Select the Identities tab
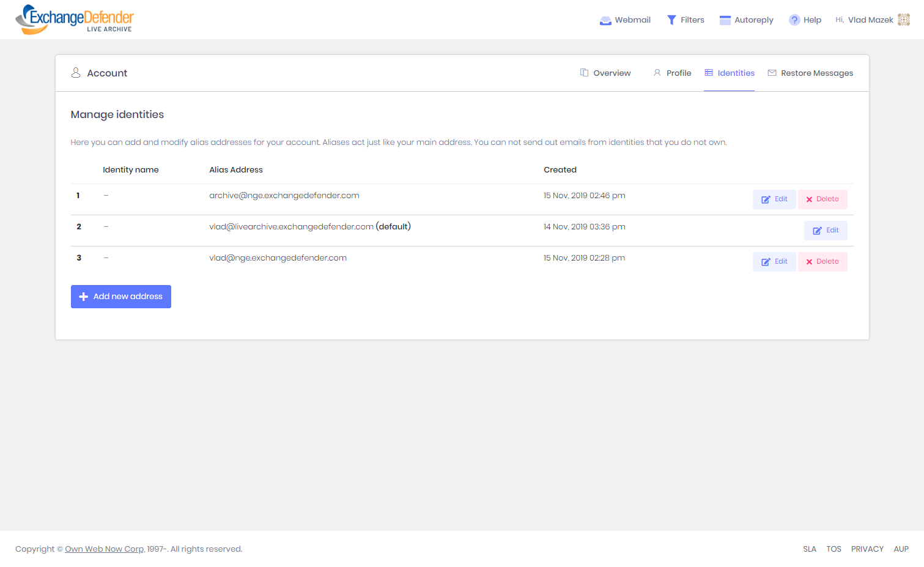 729,73
